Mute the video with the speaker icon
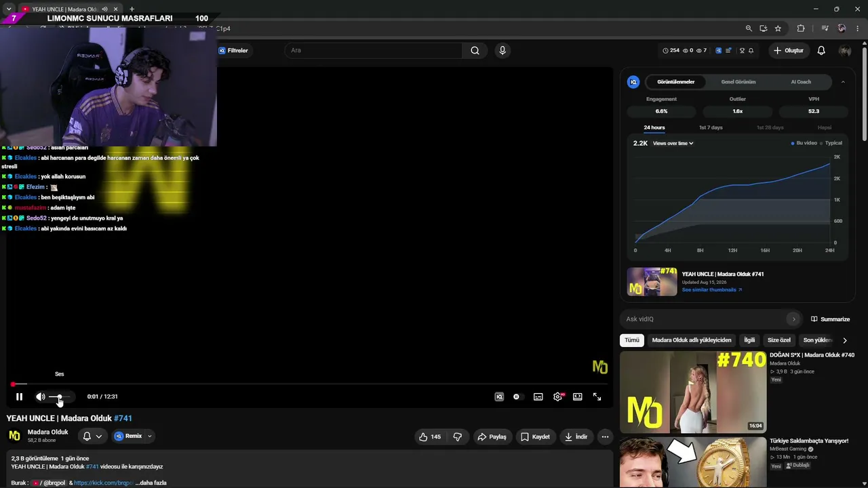 pyautogui.click(x=41, y=396)
